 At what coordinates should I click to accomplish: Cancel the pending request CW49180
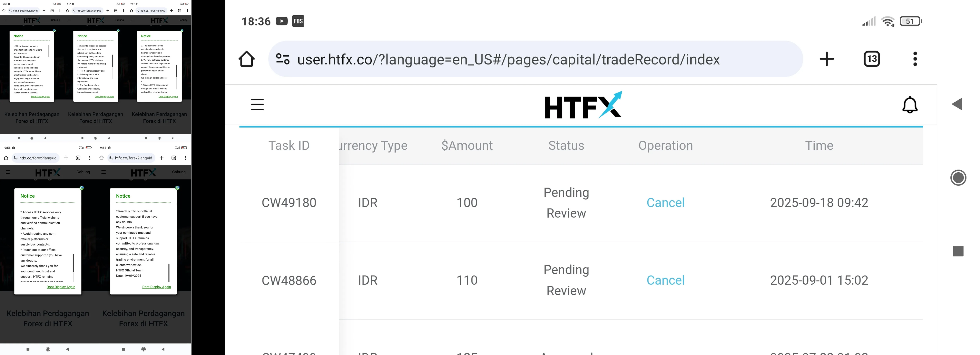(x=665, y=203)
